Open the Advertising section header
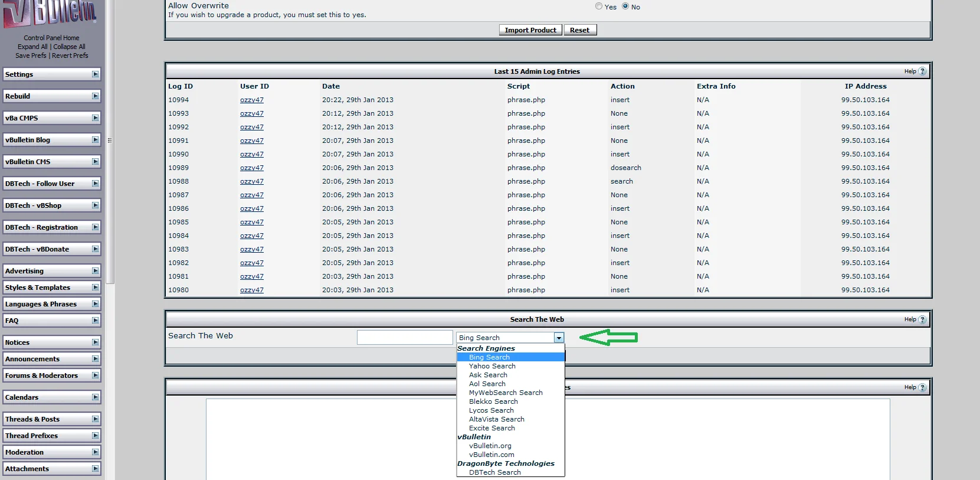Viewport: 980px width, 480px height. click(52, 271)
